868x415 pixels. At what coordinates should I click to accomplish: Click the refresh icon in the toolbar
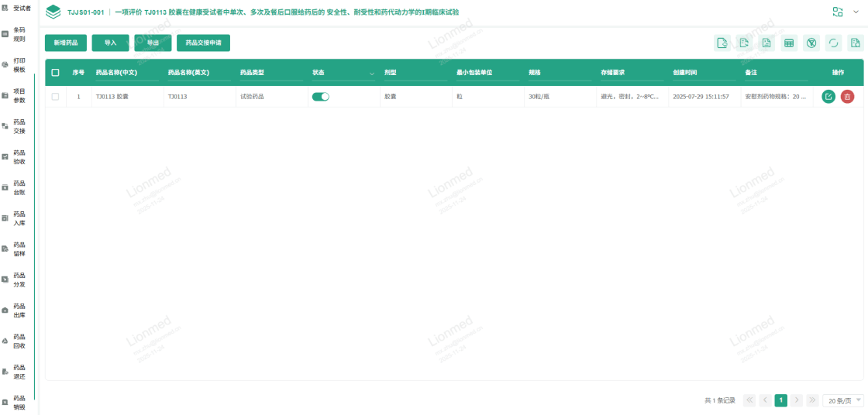pos(833,43)
